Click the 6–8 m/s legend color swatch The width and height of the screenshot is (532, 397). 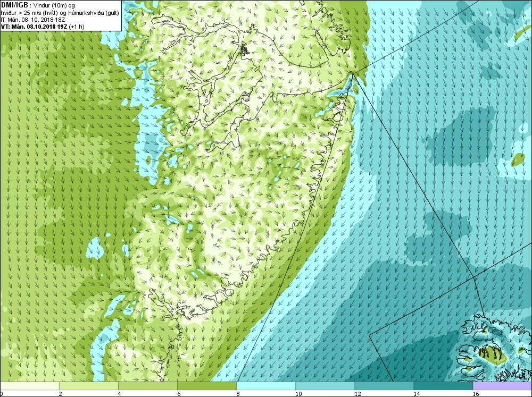click(207, 386)
